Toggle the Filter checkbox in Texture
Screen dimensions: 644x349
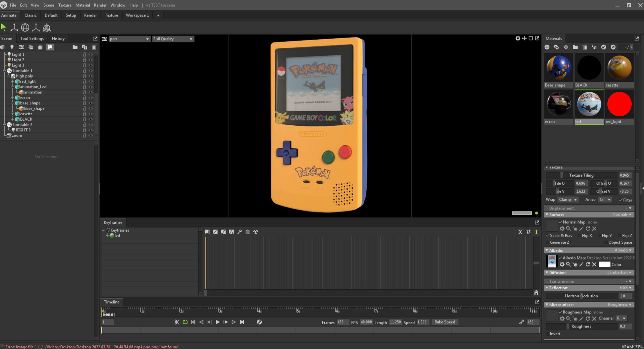point(621,200)
